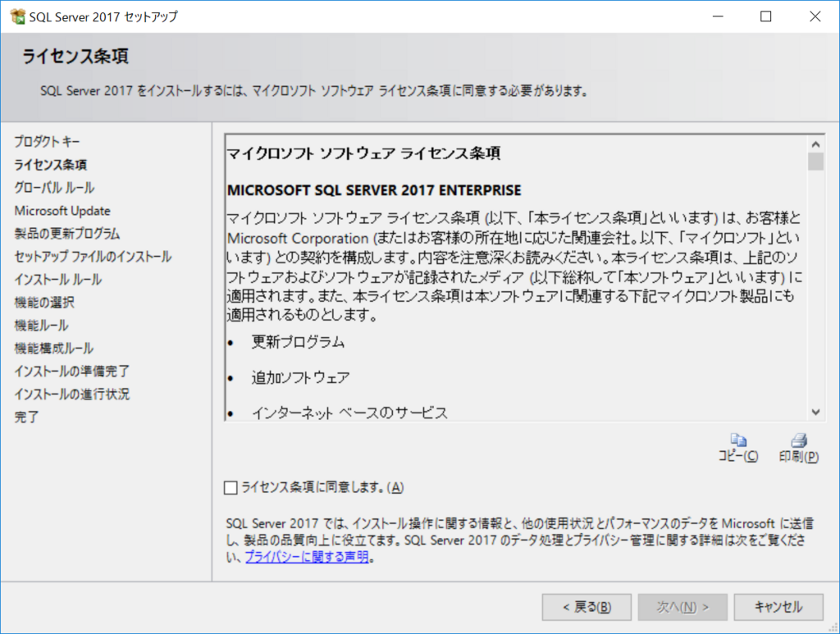
Task: Close the SQL Server 2017 setup window
Action: (815, 16)
